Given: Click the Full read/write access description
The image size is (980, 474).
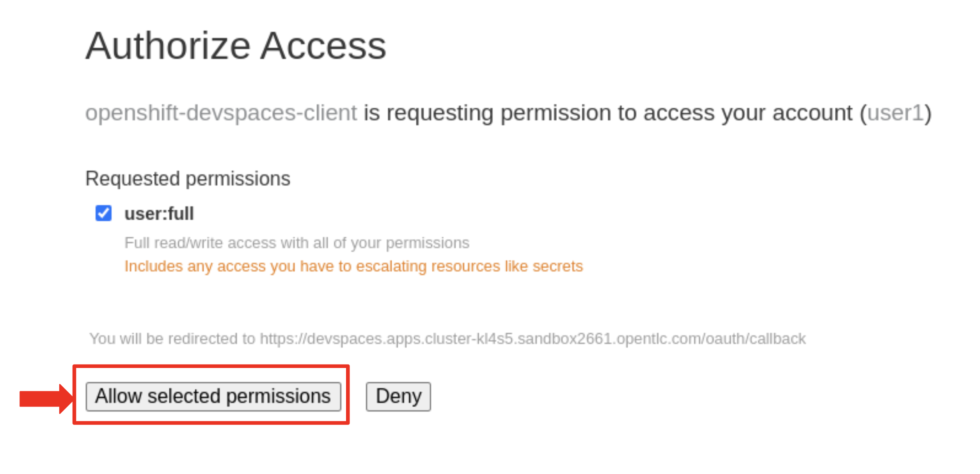Looking at the screenshot, I should click(x=296, y=243).
